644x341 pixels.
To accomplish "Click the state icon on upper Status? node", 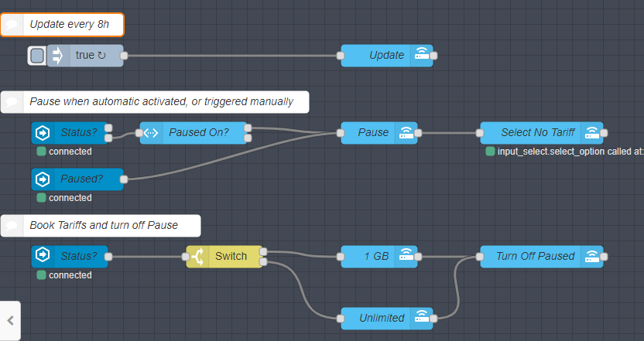I will (x=43, y=132).
